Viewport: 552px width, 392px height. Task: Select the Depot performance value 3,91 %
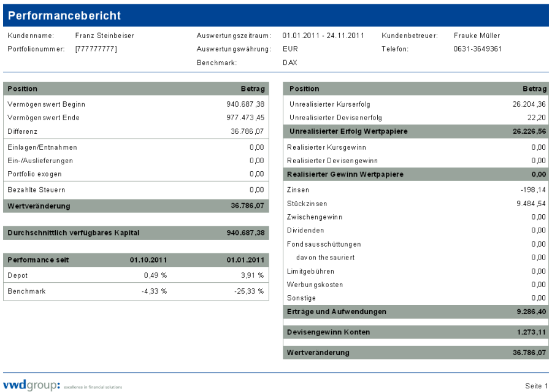252,275
